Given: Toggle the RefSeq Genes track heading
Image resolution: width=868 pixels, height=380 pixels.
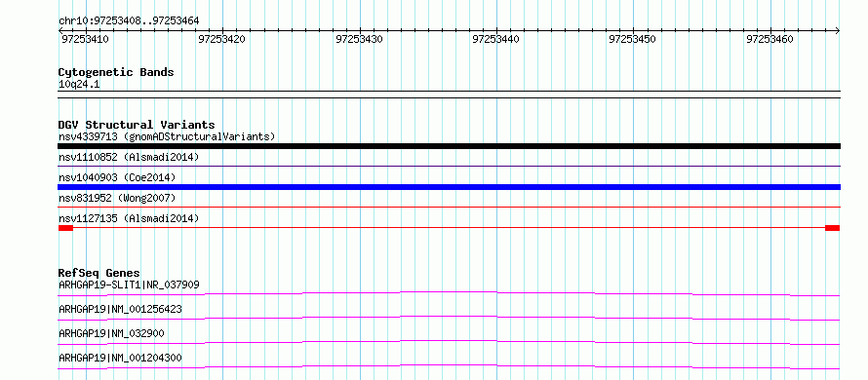Looking at the screenshot, I should coord(99,273).
